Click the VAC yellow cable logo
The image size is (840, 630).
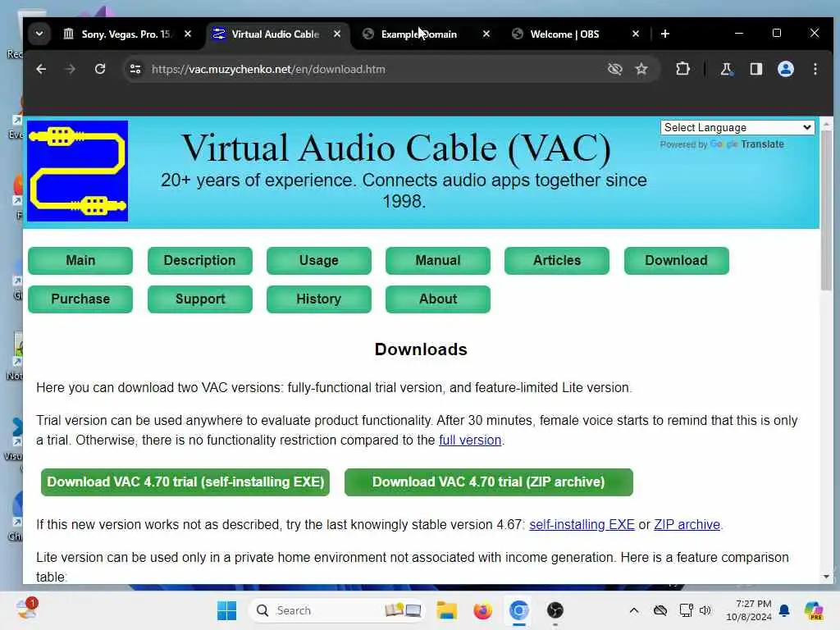pos(78,171)
